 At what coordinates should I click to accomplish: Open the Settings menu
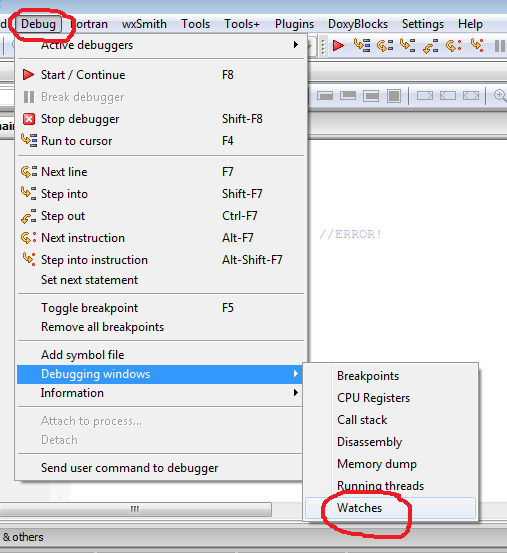tap(423, 24)
